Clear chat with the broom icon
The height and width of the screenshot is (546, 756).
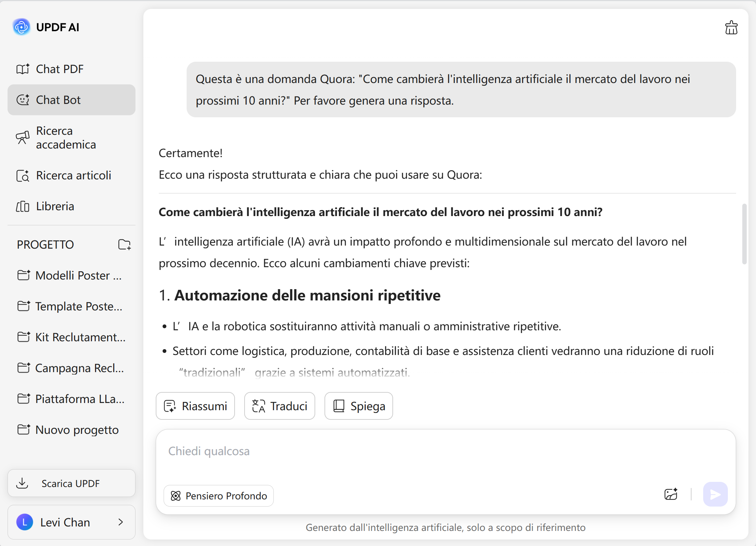tap(731, 28)
